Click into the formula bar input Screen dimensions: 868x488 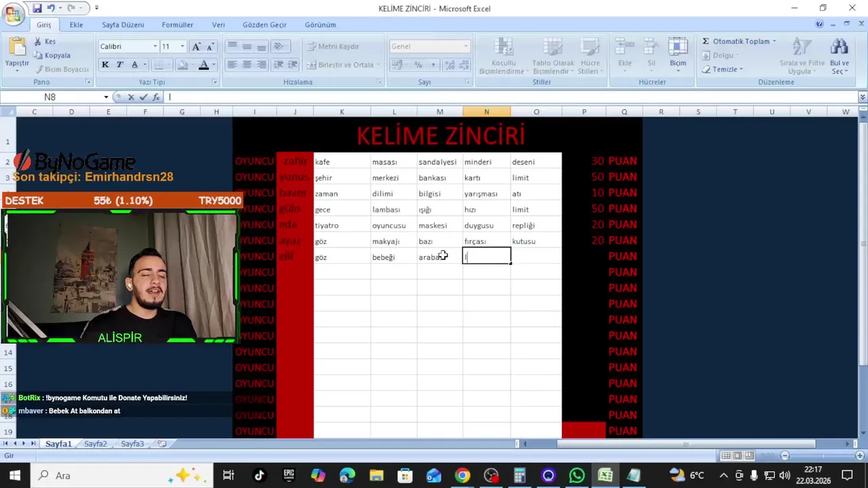pos(511,97)
